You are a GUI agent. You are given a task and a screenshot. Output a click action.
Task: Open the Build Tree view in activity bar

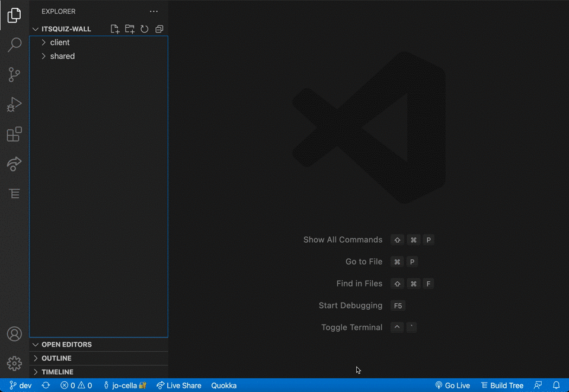(14, 194)
